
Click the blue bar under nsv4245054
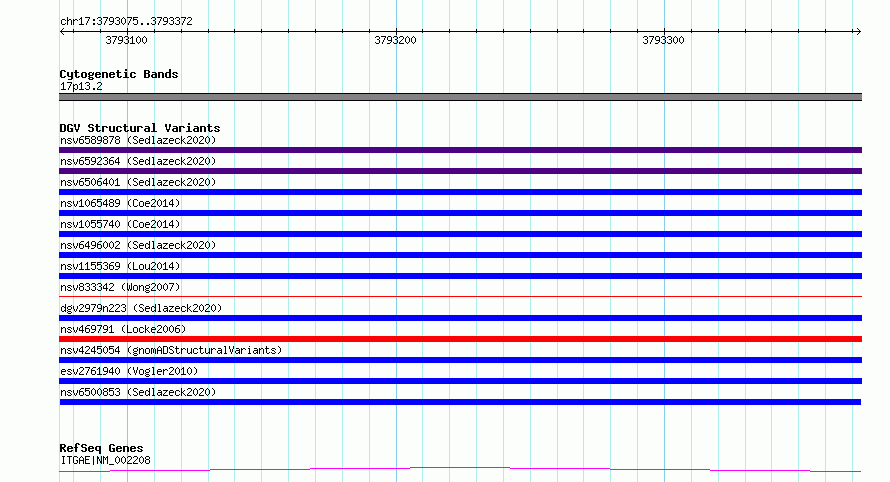click(460, 360)
